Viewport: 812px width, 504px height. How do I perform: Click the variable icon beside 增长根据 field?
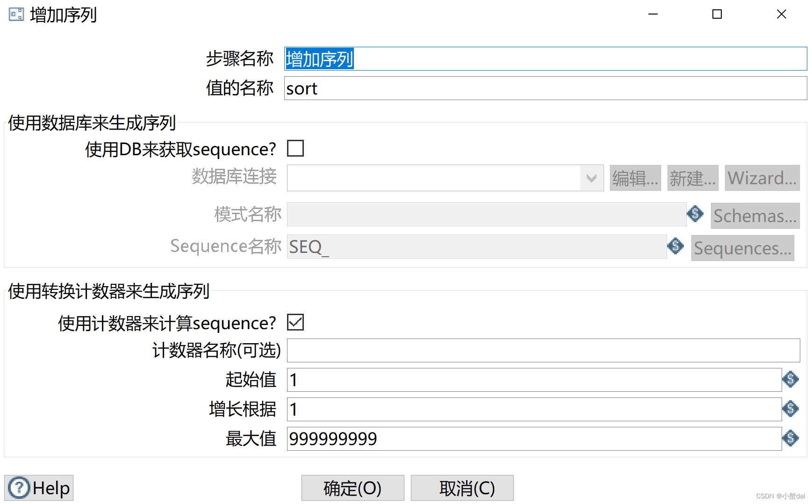coord(790,409)
